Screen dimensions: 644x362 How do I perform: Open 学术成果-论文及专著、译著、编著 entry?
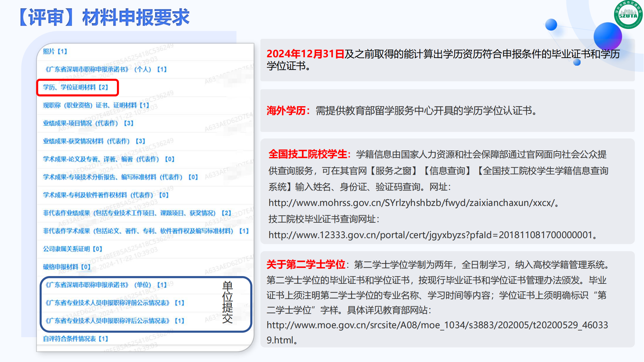(109, 159)
